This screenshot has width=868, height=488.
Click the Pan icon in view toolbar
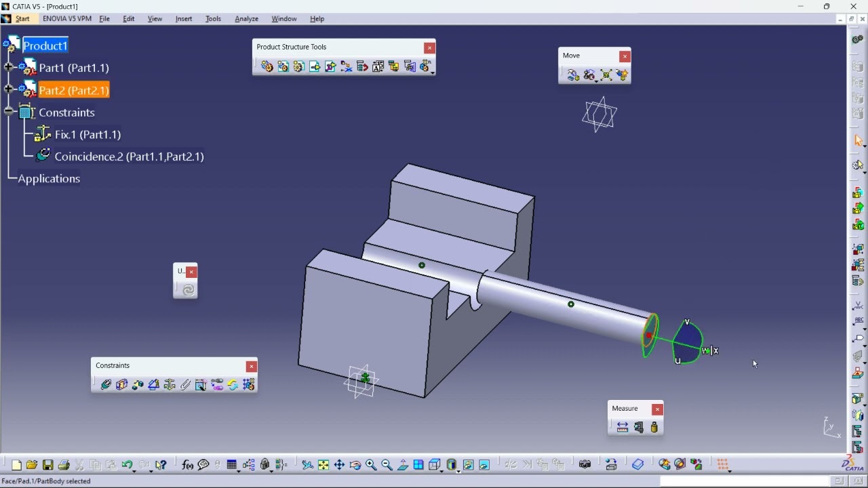point(339,465)
